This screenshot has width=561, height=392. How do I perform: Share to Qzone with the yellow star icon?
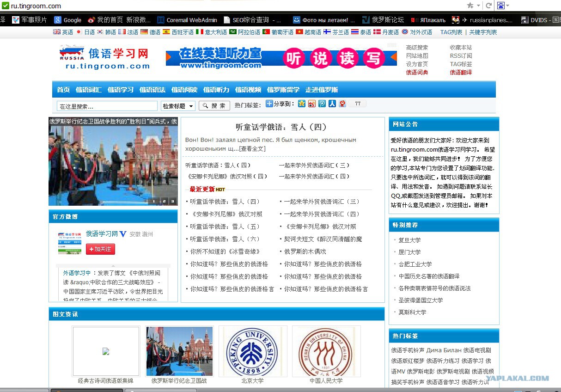pos(302,104)
